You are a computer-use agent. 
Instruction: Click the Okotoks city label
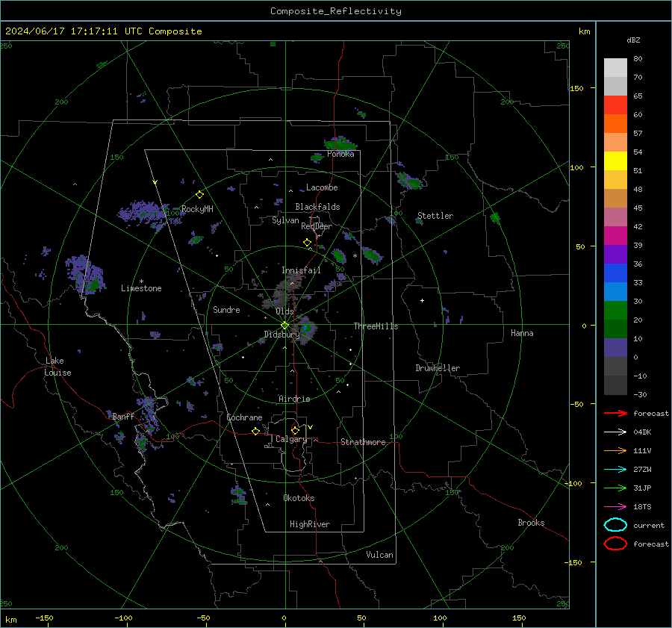click(x=299, y=498)
